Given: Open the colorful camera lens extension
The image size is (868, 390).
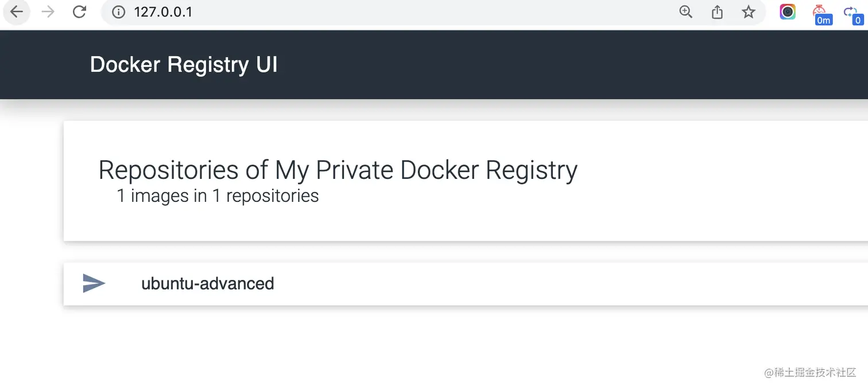Looking at the screenshot, I should (788, 12).
